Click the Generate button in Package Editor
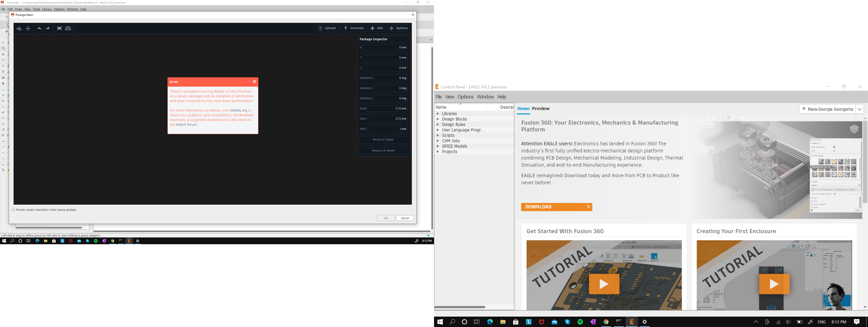This screenshot has width=868, height=327. [354, 28]
